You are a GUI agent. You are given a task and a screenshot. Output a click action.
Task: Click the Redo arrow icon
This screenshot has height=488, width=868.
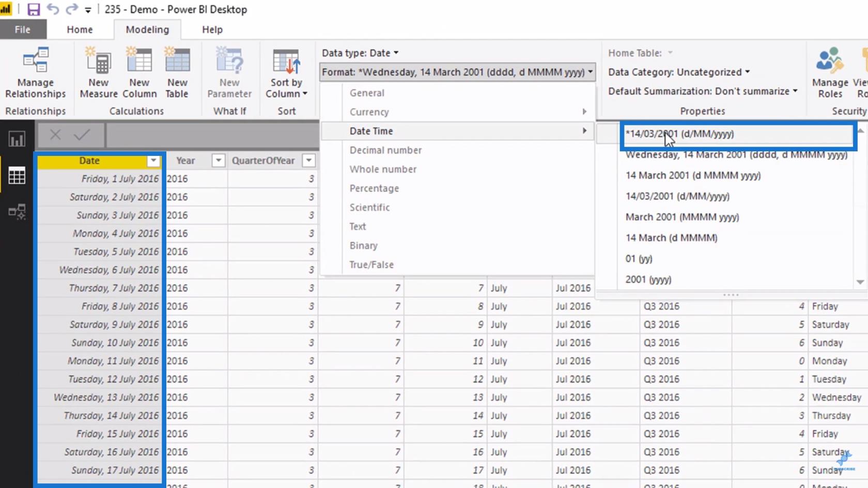click(x=71, y=9)
